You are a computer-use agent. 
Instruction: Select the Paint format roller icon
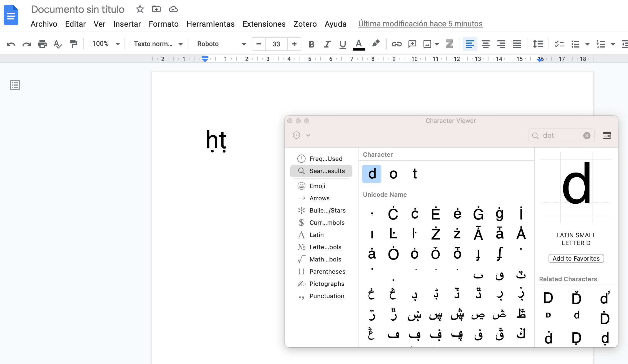coord(74,44)
